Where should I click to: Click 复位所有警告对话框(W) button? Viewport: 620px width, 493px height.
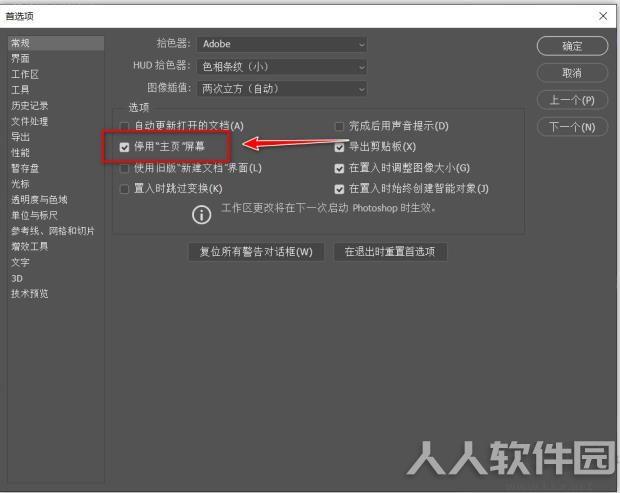(256, 252)
